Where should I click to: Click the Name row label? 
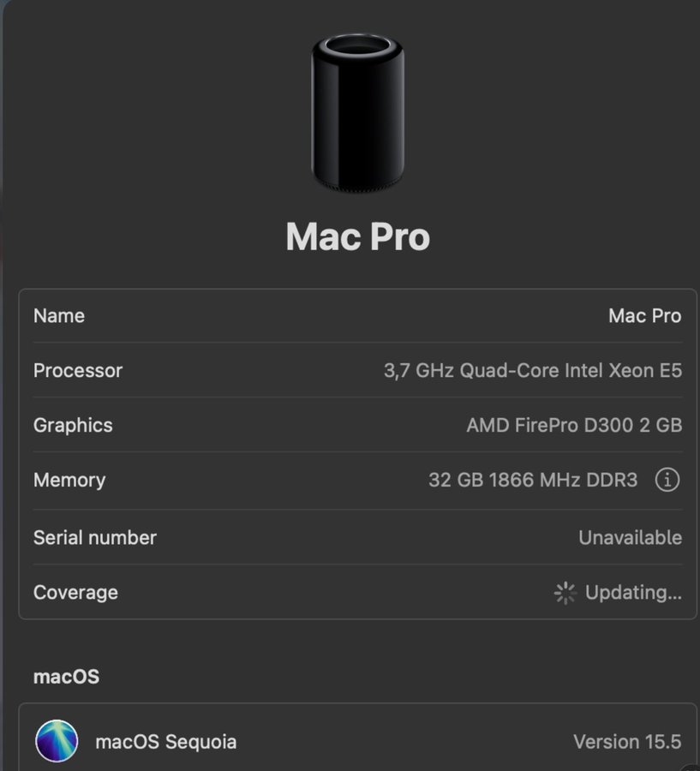pyautogui.click(x=59, y=316)
